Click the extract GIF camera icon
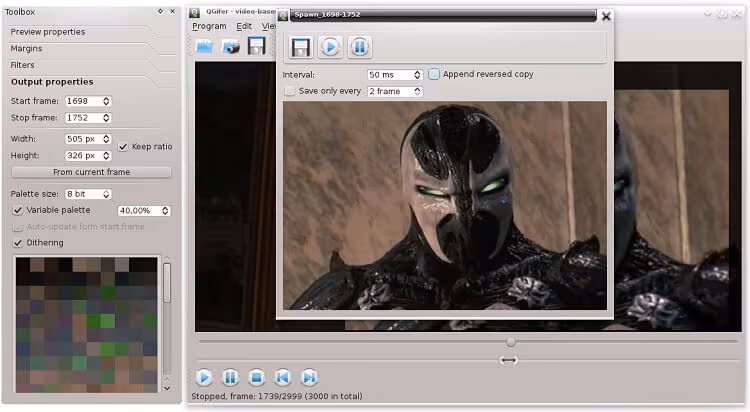750x412 pixels. pos(231,47)
